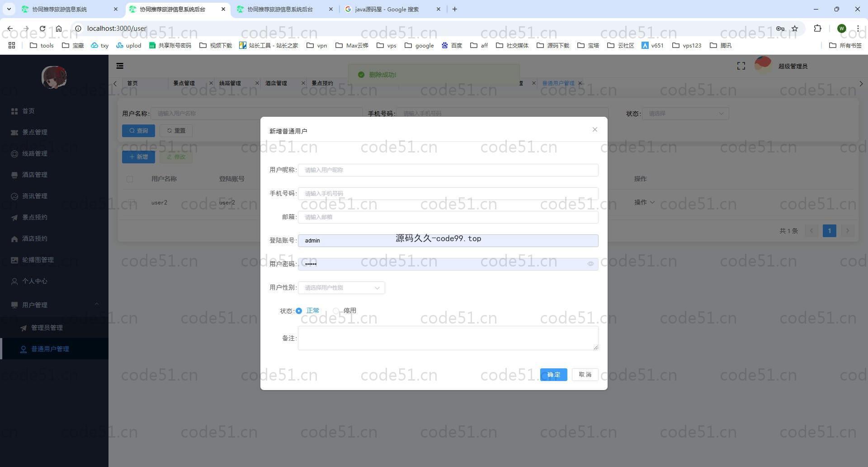Close the 线路管理 page tab
Screen dimensions: 868x467
pyautogui.click(x=257, y=83)
